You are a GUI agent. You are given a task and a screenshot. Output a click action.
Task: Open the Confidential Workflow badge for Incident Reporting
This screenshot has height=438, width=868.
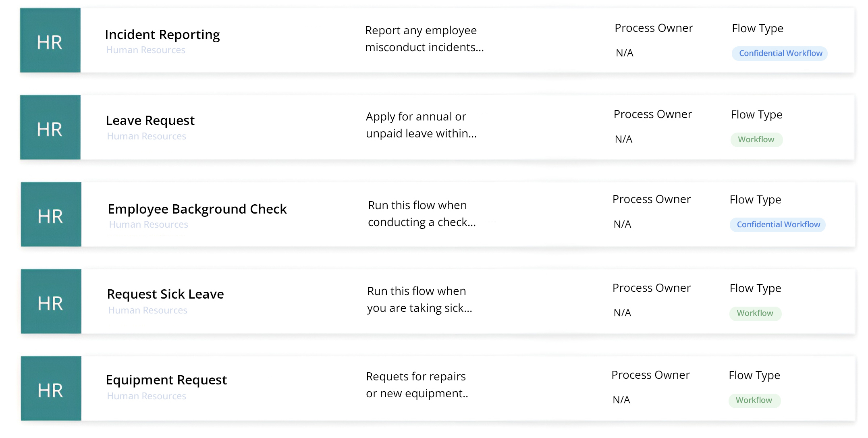point(779,53)
